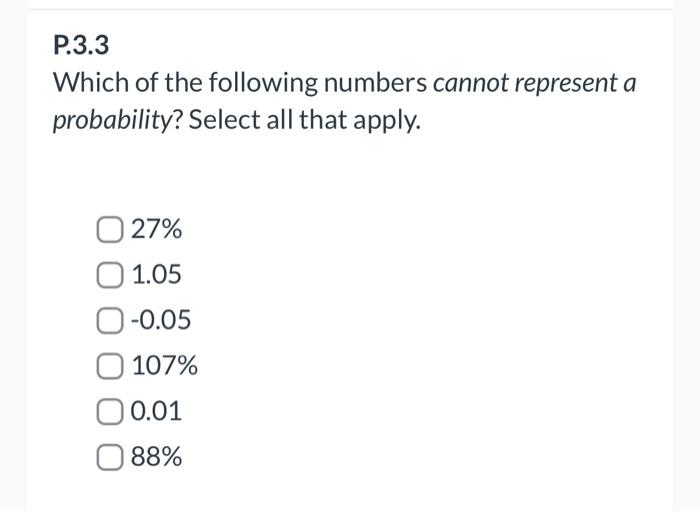This screenshot has height=512, width=700.
Task: Click the horizontal divider above P.3.3
Action: (x=350, y=9)
